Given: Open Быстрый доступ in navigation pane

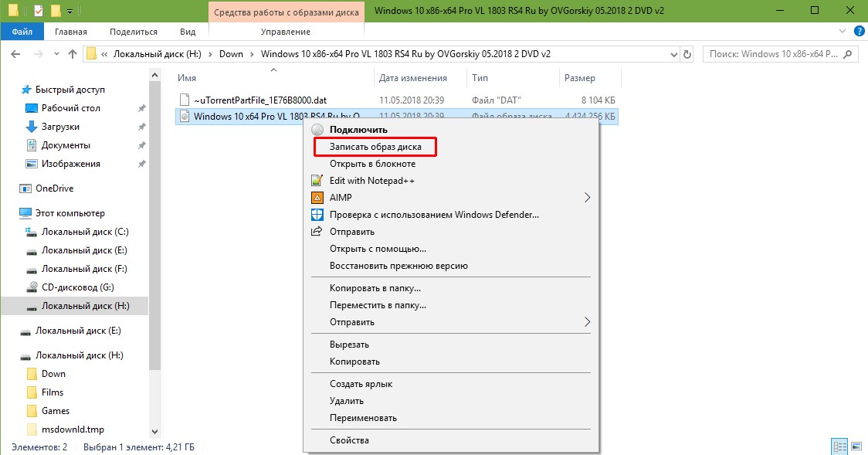Looking at the screenshot, I should click(70, 90).
